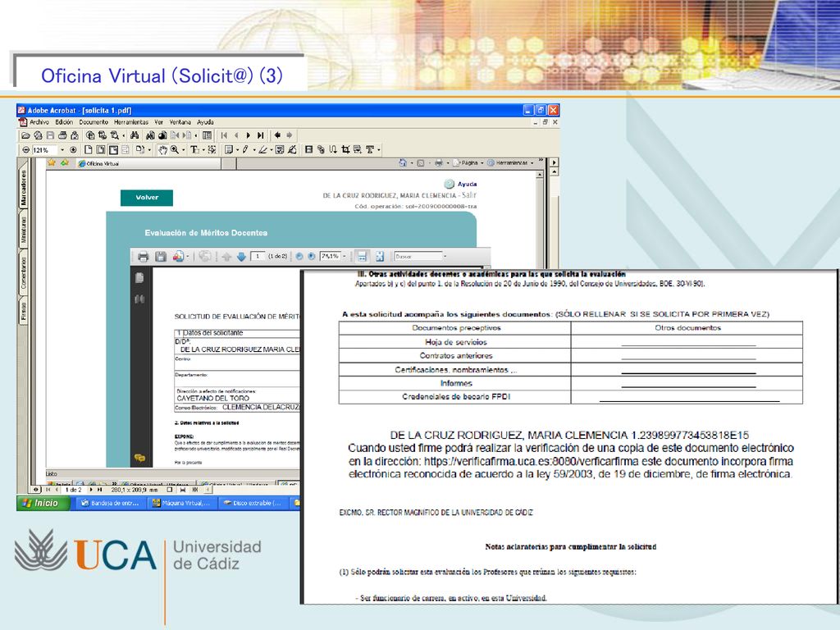Click the page number field in viewer

(258, 257)
